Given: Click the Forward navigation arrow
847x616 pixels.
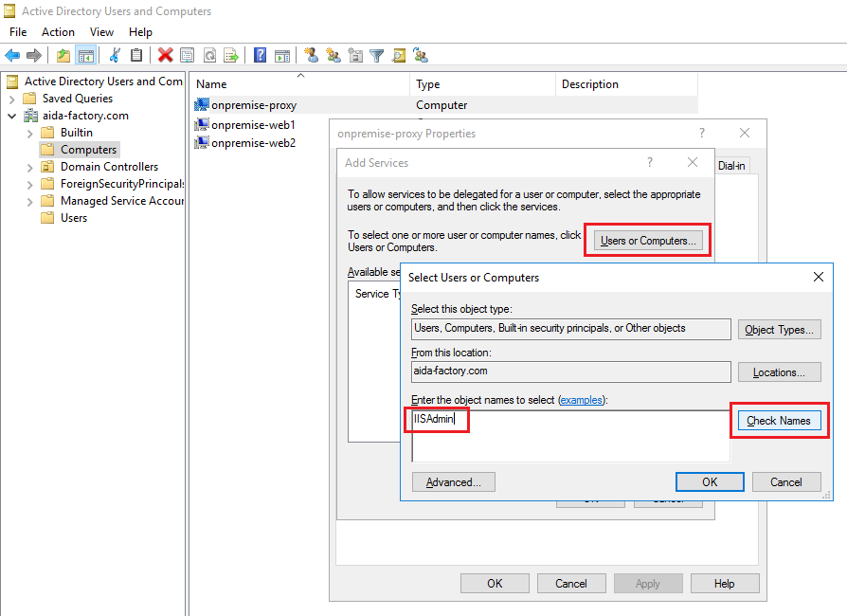Looking at the screenshot, I should pyautogui.click(x=35, y=54).
